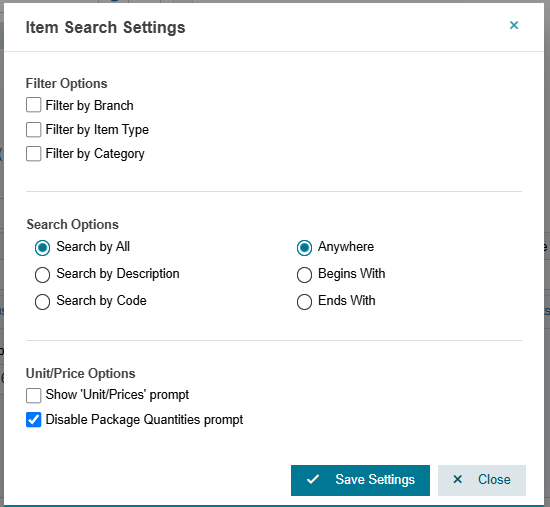Screen dimensions: 550x507
Task: Enable the Show 'Unit/Prices' prompt checkbox
Action: 34,395
